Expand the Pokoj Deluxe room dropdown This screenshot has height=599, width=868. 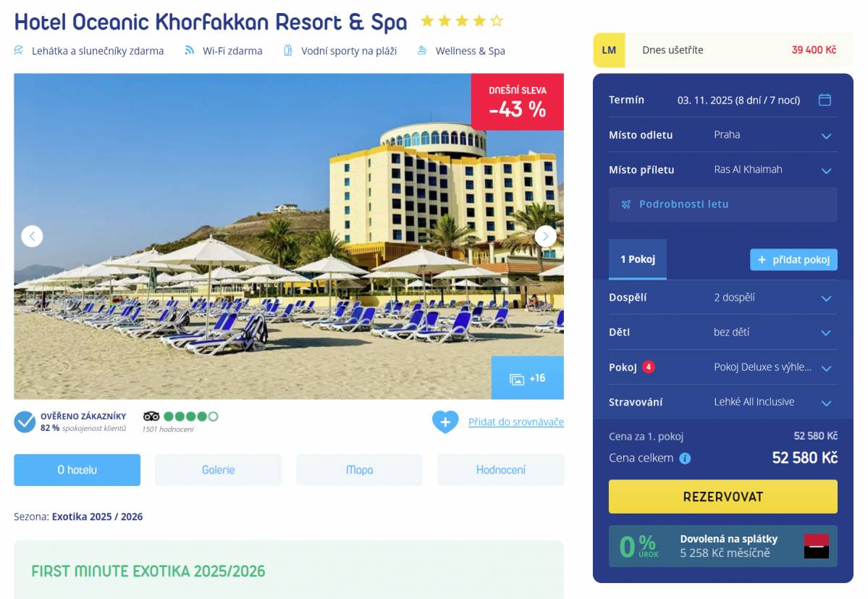723,368
